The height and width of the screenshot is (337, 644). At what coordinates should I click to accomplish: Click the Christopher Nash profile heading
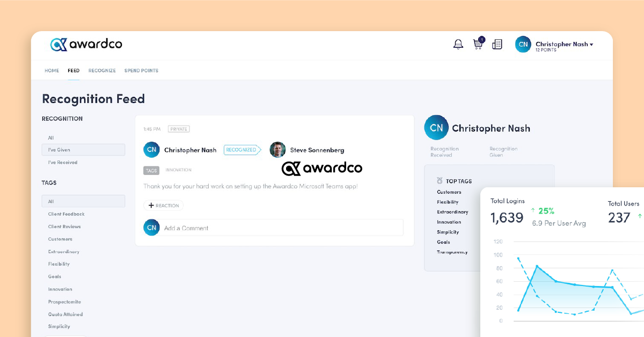(x=491, y=128)
